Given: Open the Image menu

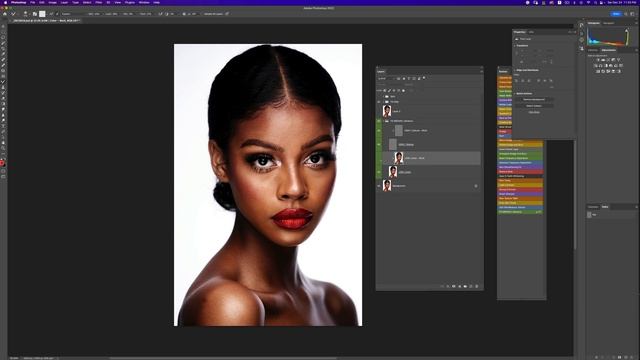Looking at the screenshot, I should point(53,2).
